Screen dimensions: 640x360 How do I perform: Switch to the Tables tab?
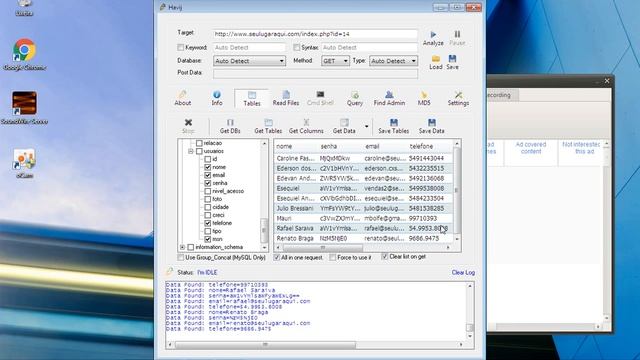(x=252, y=99)
